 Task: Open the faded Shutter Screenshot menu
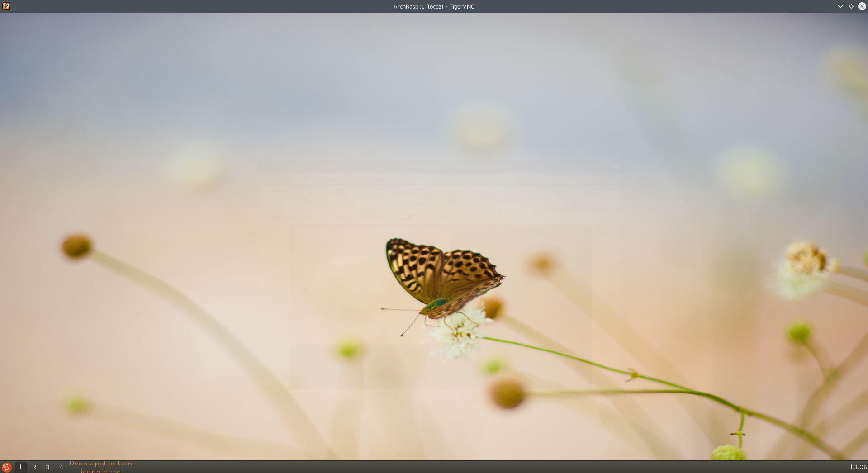(333, 180)
